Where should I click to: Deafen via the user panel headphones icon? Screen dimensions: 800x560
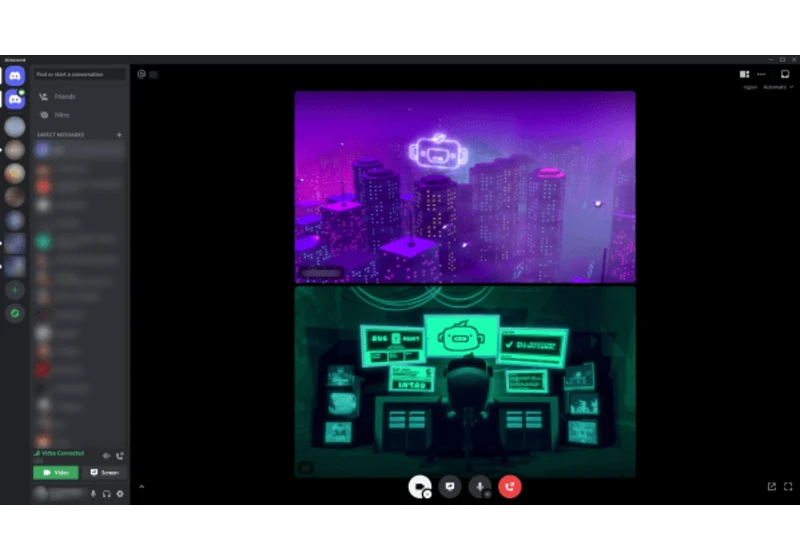point(106,494)
